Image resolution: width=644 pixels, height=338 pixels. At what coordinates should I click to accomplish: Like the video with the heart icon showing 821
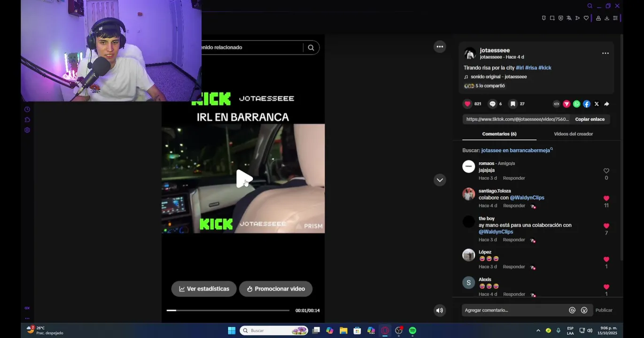click(x=467, y=104)
